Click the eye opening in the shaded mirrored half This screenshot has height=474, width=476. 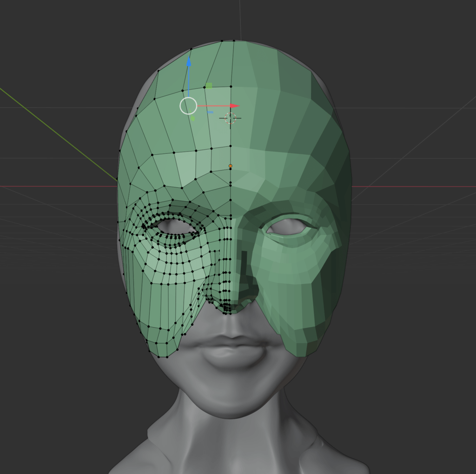click(287, 226)
